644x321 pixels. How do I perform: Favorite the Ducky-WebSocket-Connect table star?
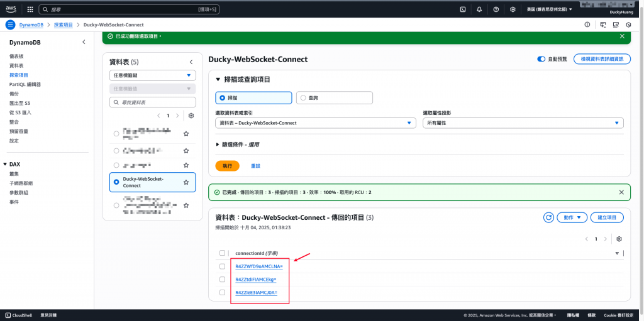coord(186,182)
